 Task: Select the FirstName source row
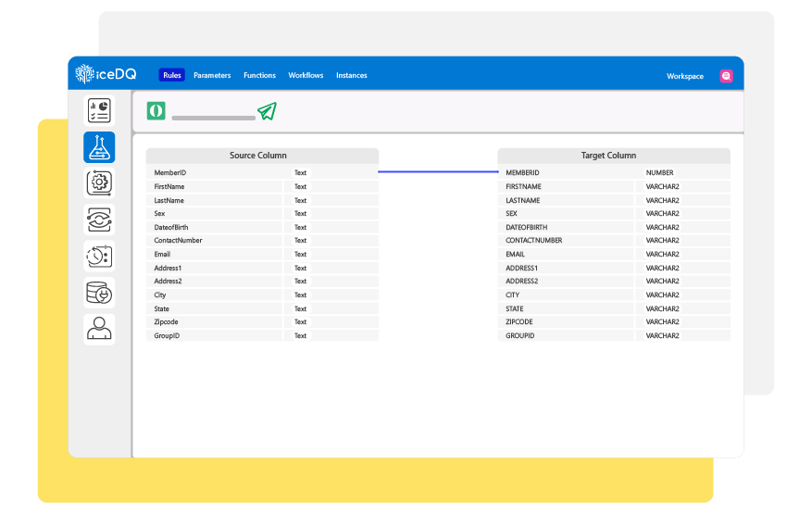262,186
